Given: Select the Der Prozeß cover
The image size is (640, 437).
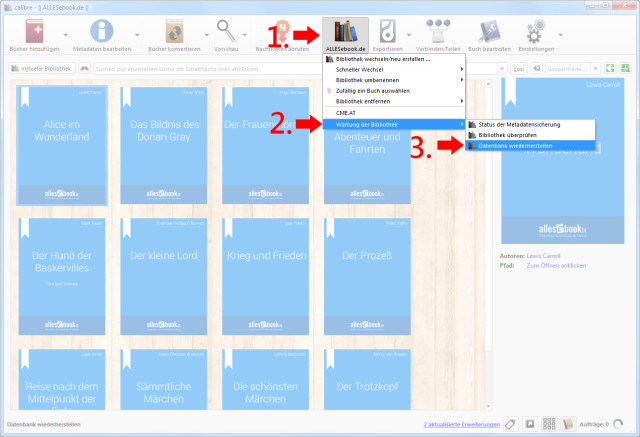Looking at the screenshot, I should pyautogui.click(x=367, y=276).
